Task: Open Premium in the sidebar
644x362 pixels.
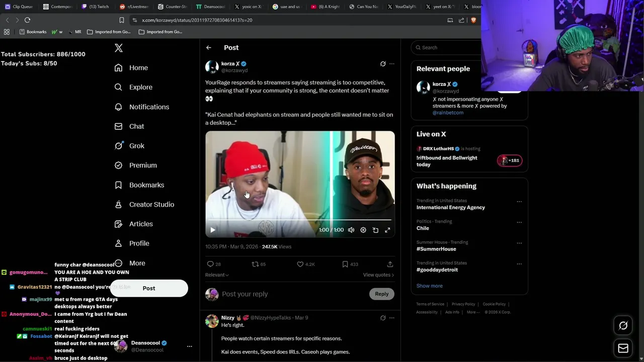Action: [135, 165]
